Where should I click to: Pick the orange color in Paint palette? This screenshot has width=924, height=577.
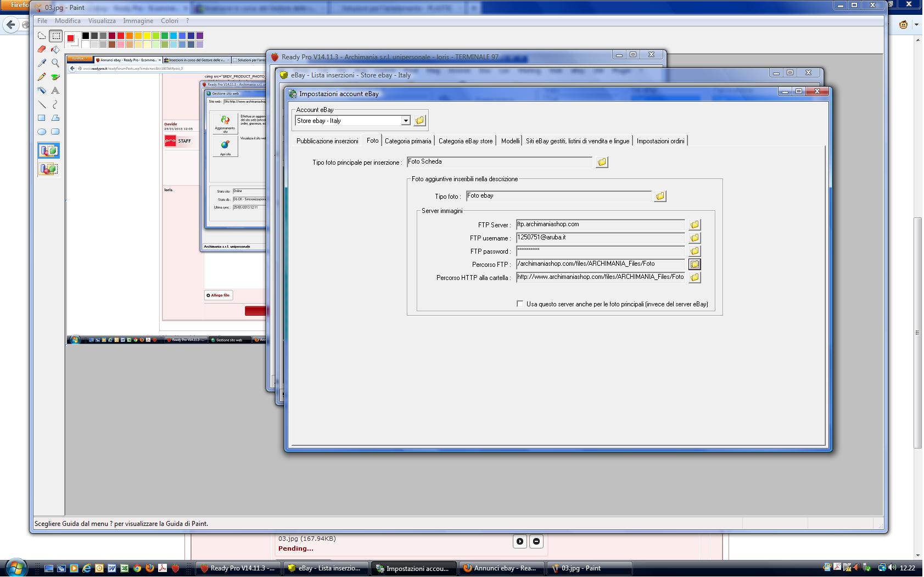[x=130, y=36]
